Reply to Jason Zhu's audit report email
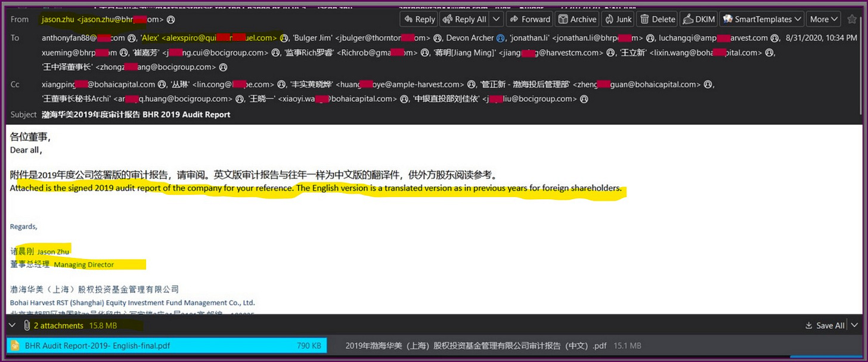Screen dimensions: 868x362 coord(419,19)
